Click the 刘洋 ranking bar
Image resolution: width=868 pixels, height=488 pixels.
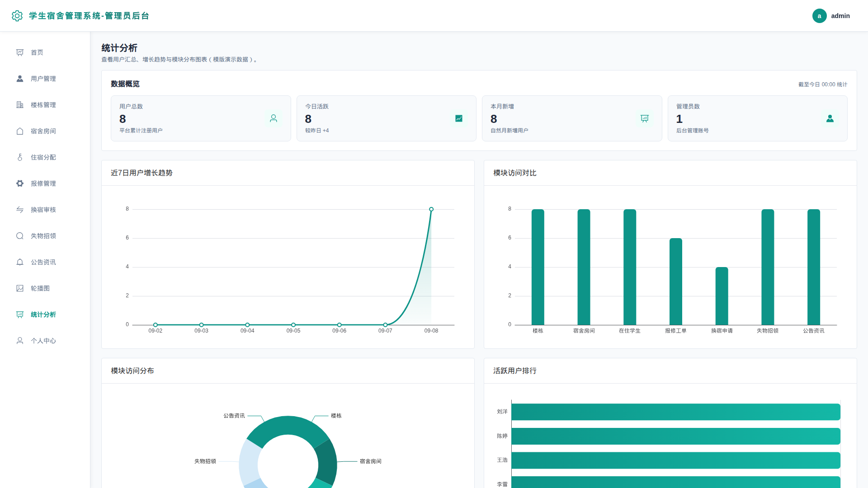[676, 412]
